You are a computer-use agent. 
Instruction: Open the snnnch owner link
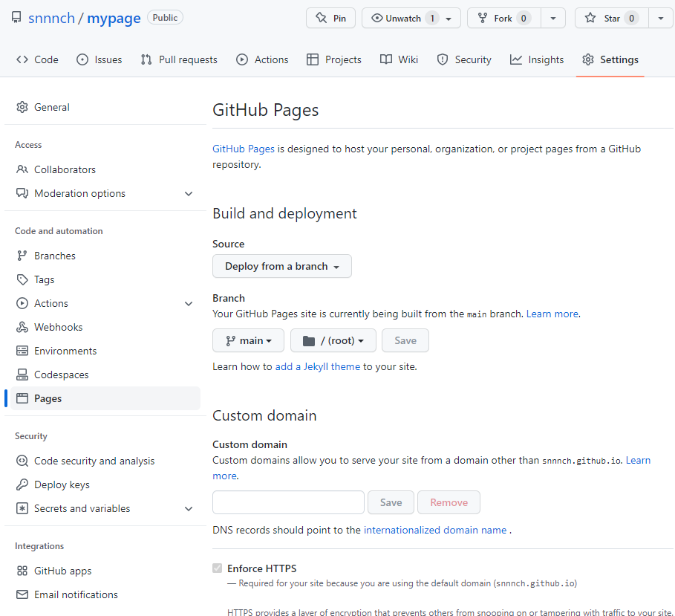[x=52, y=18]
